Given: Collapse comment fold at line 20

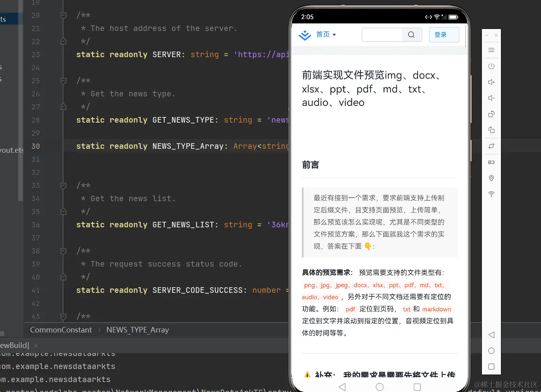Looking at the screenshot, I should click(x=63, y=15).
